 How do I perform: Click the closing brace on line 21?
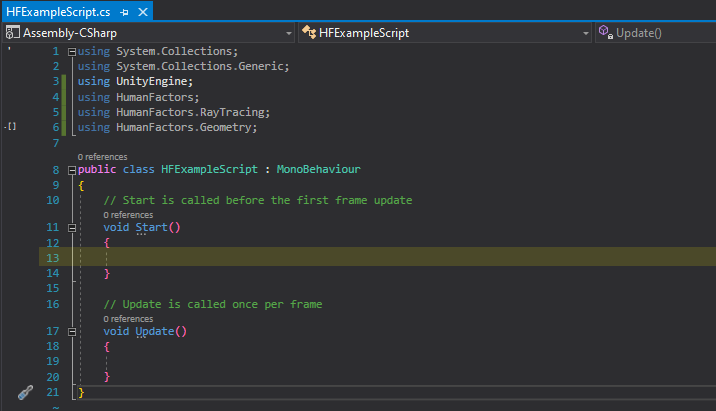click(81, 392)
